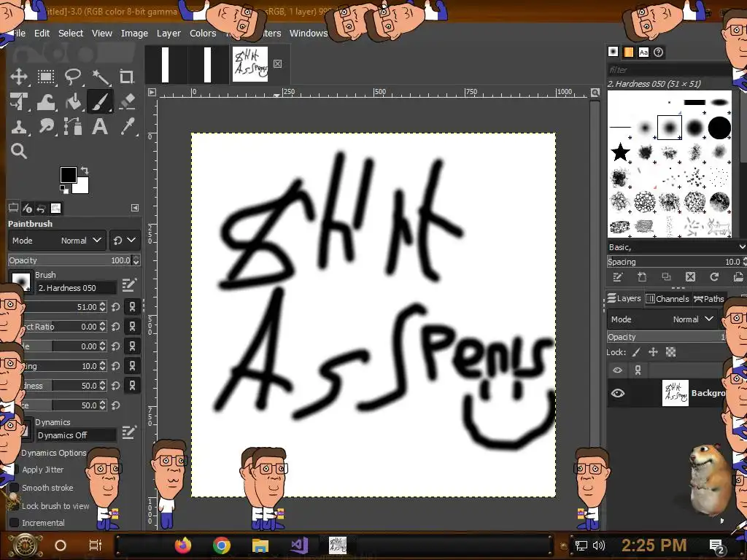Screen dimensions: 747x560
Task: Select the black star brush
Action: click(x=620, y=152)
